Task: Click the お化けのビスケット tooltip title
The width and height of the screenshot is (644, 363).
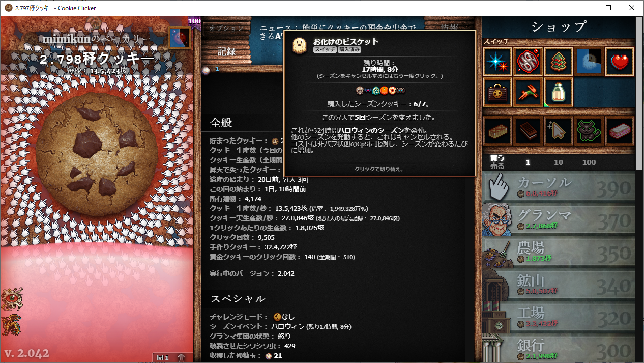Action: pyautogui.click(x=345, y=41)
